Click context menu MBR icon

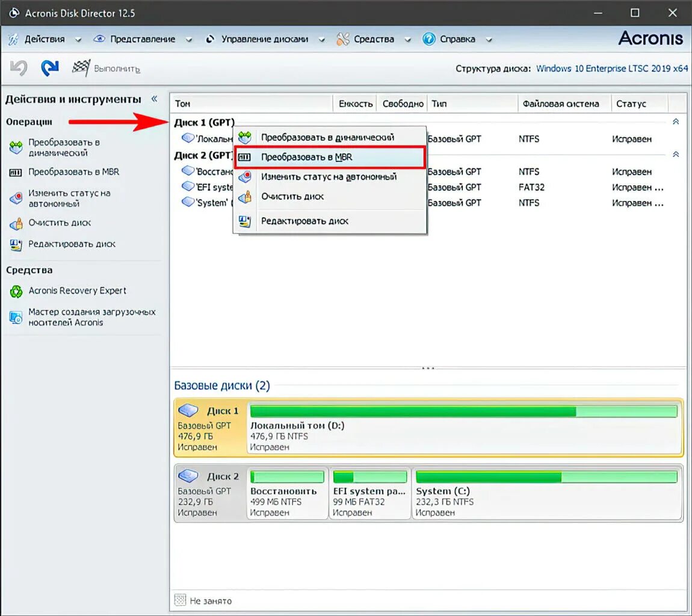[244, 157]
